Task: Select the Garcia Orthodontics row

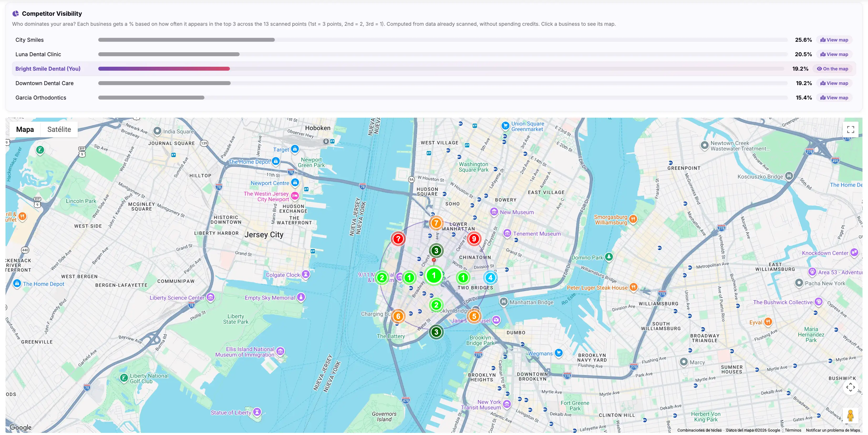Action: [x=434, y=98]
